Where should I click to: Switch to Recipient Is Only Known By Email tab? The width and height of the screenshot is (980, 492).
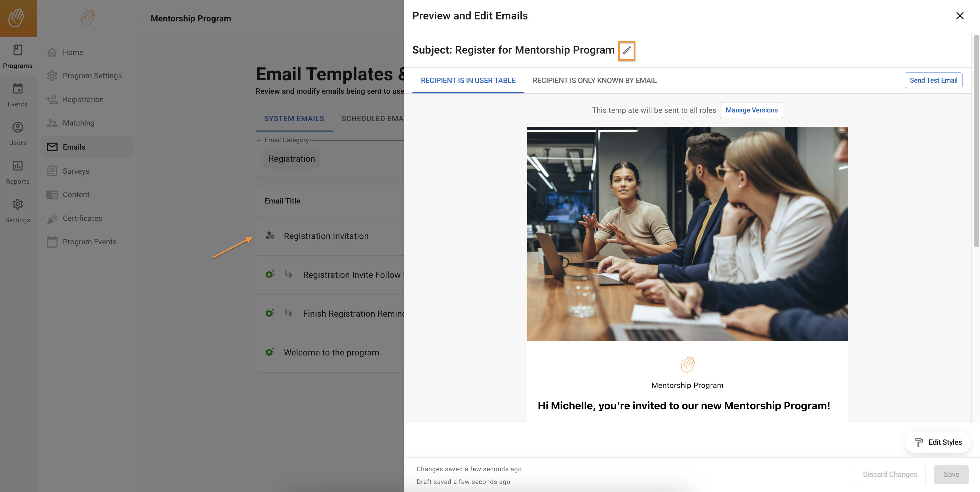pos(594,80)
